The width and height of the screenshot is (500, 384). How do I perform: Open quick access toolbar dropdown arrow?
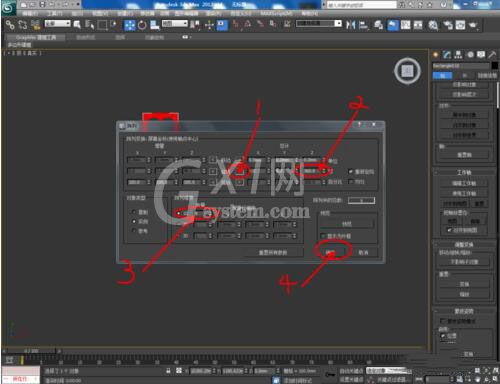pyautogui.click(x=78, y=4)
